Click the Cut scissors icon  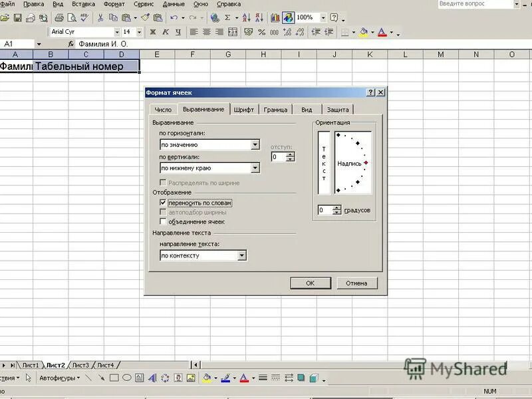pos(100,18)
